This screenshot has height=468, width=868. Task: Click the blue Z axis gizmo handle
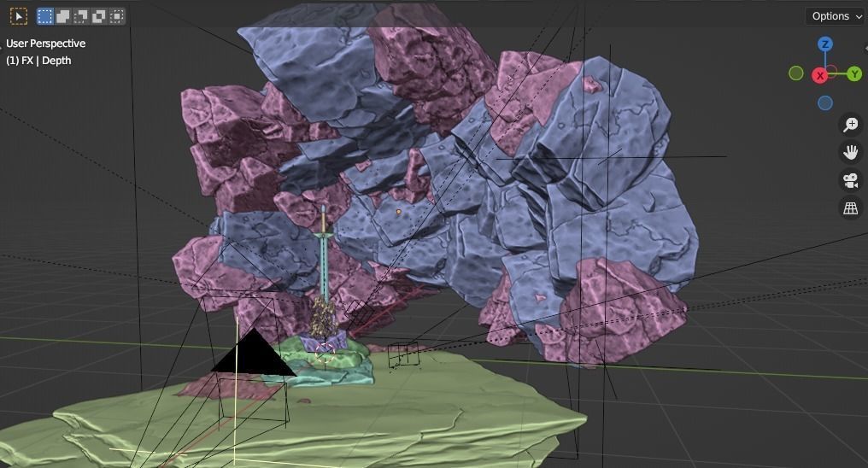point(824,44)
